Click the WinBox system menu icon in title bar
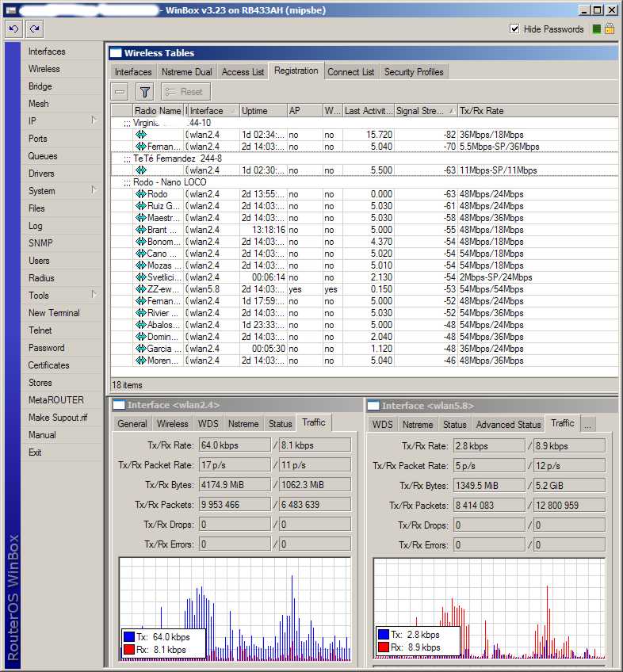The height and width of the screenshot is (672, 623). [11, 10]
